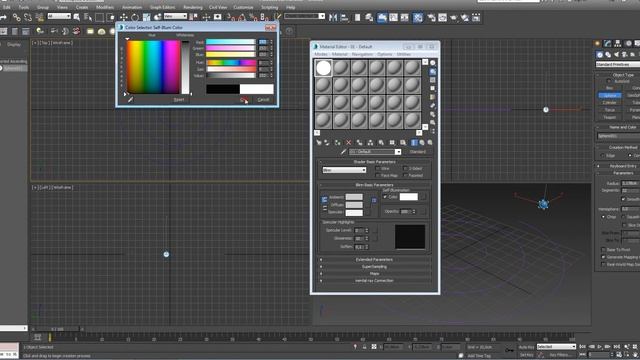Click Assign Material to Selection icon
Viewport: 640px width, 360px height.
(x=338, y=142)
